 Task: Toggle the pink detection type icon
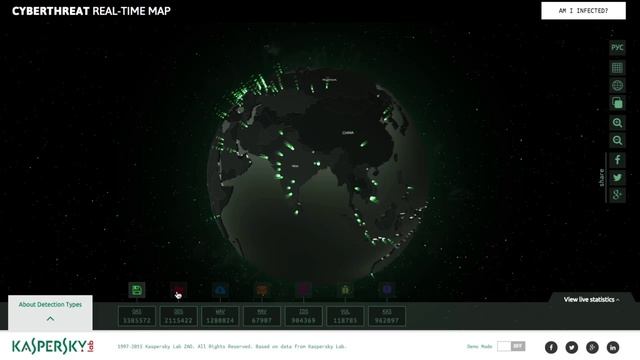click(304, 290)
